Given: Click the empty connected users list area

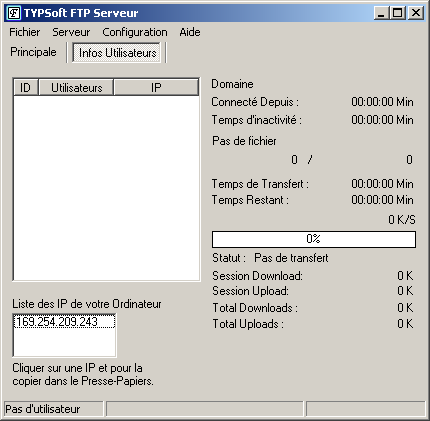Looking at the screenshot, I should pyautogui.click(x=106, y=188).
